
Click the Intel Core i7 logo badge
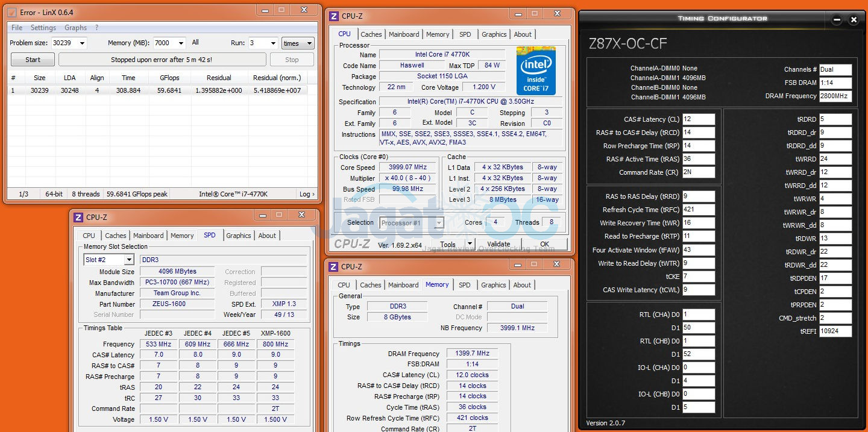536,70
